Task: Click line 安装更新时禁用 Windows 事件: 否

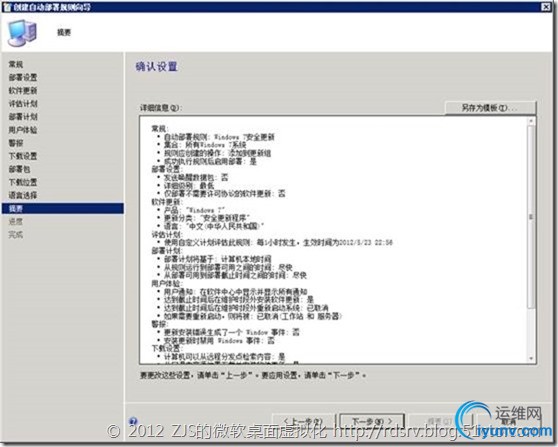Action: [219, 341]
